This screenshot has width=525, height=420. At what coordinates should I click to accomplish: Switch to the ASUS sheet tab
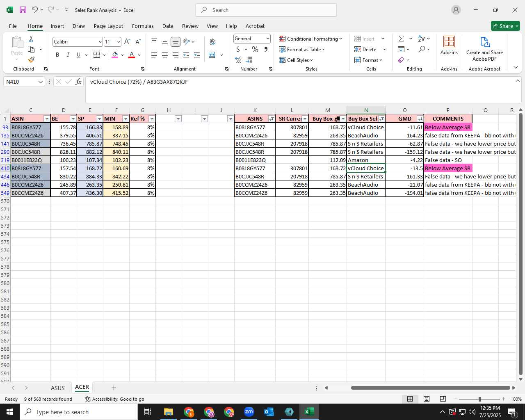pyautogui.click(x=58, y=388)
